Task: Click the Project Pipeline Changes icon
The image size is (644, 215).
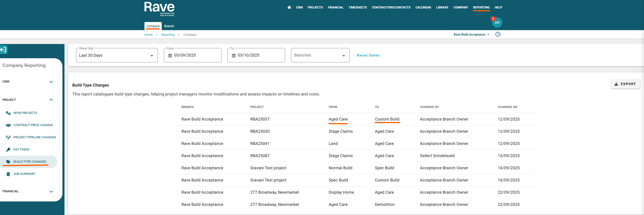Action: [x=8, y=137]
